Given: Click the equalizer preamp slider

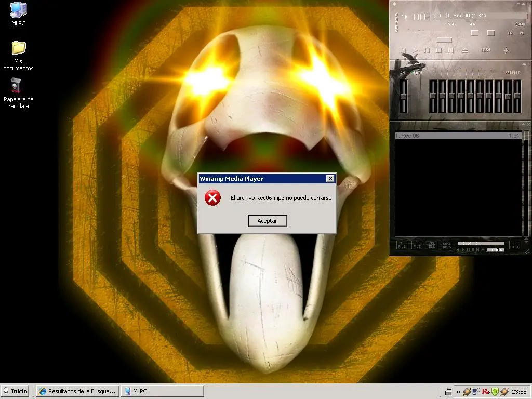Looking at the screenshot, I should (403, 96).
